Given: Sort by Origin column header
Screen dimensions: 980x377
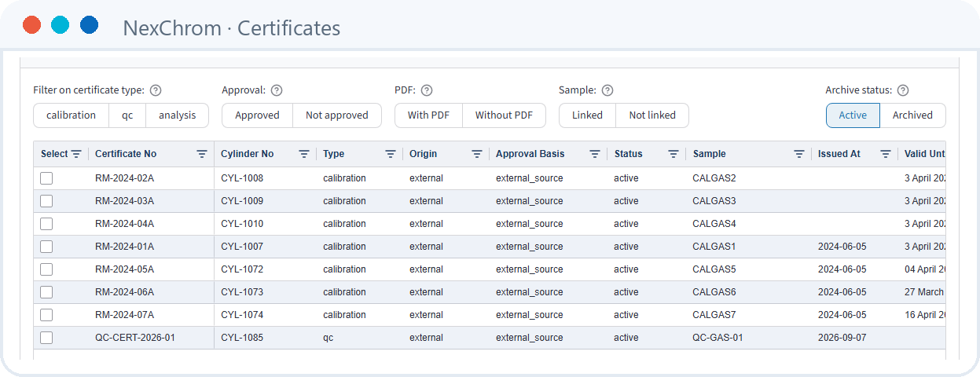Looking at the screenshot, I should [x=423, y=154].
